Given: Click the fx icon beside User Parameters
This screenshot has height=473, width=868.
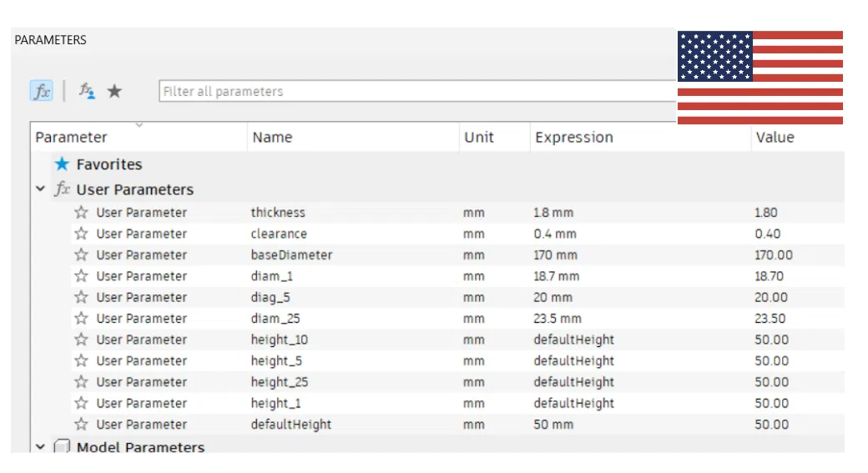Looking at the screenshot, I should pyautogui.click(x=63, y=189).
